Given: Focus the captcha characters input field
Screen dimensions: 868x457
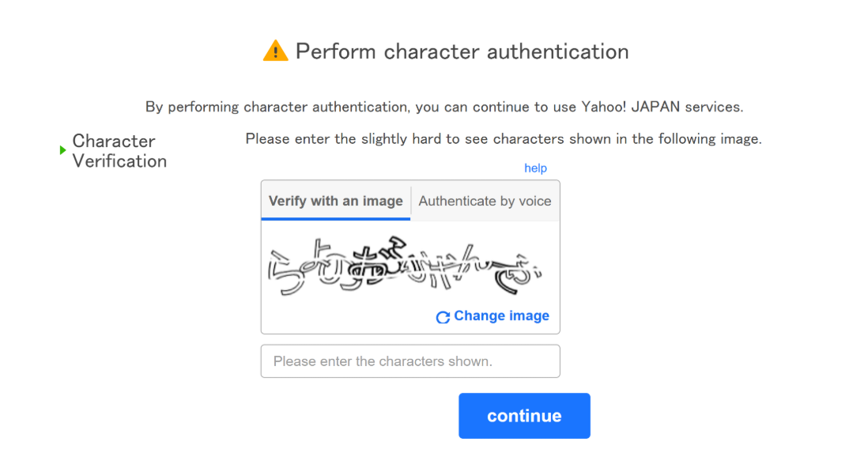Looking at the screenshot, I should [409, 361].
